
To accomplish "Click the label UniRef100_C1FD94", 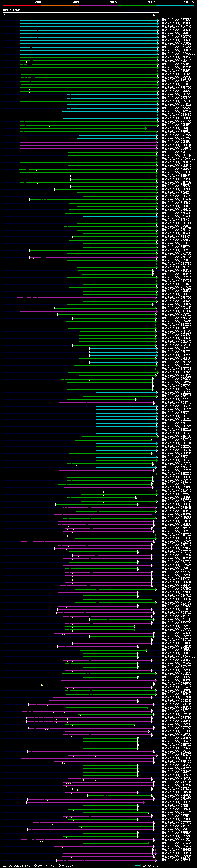I will coord(177,497).
